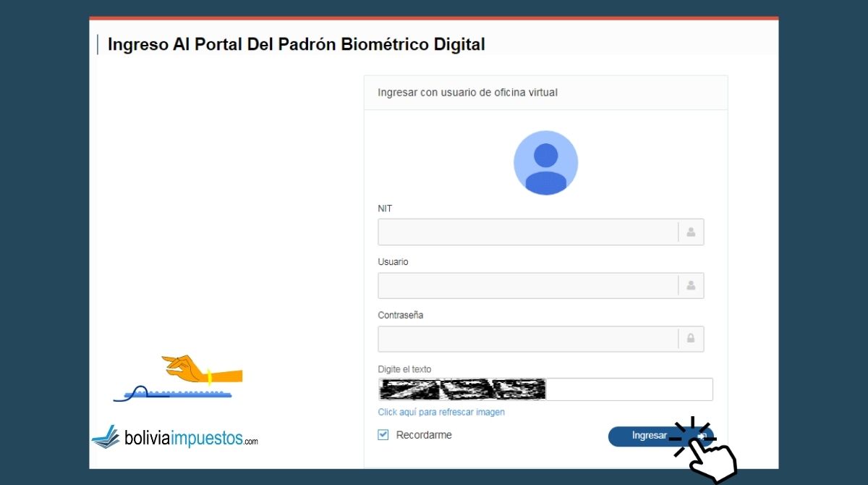
Task: Click the person icon in Usuario field
Action: click(x=691, y=286)
